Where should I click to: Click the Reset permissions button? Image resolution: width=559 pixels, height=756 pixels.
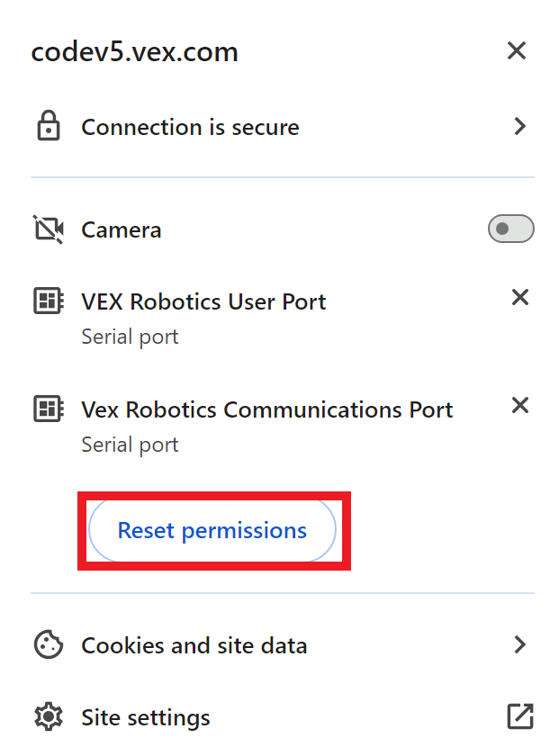pos(212,531)
